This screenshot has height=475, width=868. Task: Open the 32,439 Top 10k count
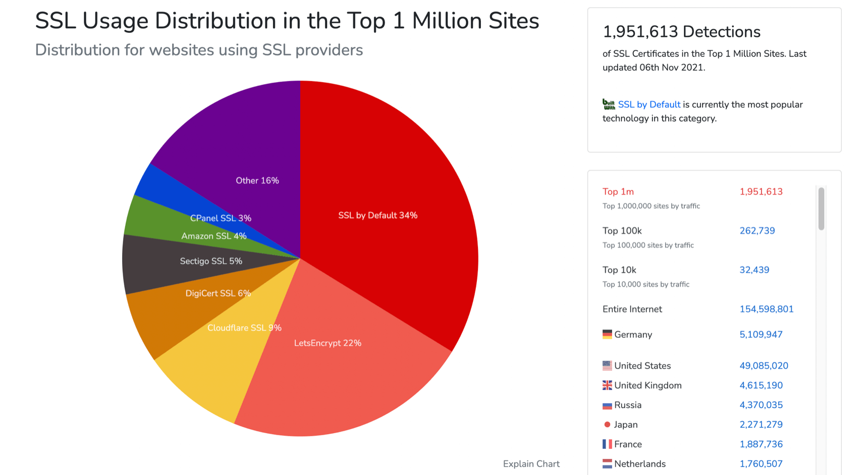tap(754, 270)
